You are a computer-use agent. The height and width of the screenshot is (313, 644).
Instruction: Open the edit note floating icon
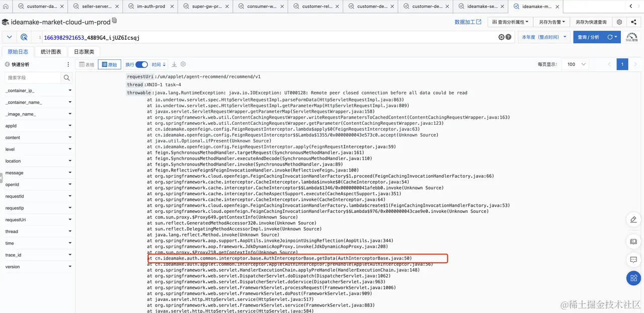tap(633, 219)
